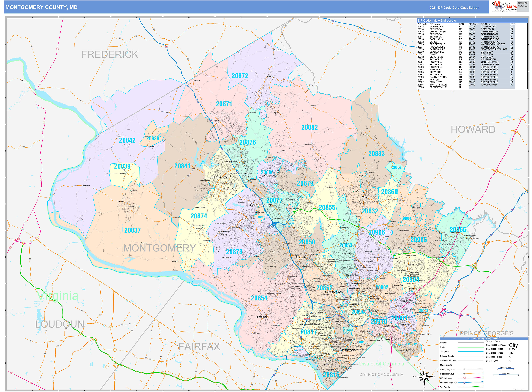Click the Potomac place label
The image size is (532, 392).
[262, 317]
